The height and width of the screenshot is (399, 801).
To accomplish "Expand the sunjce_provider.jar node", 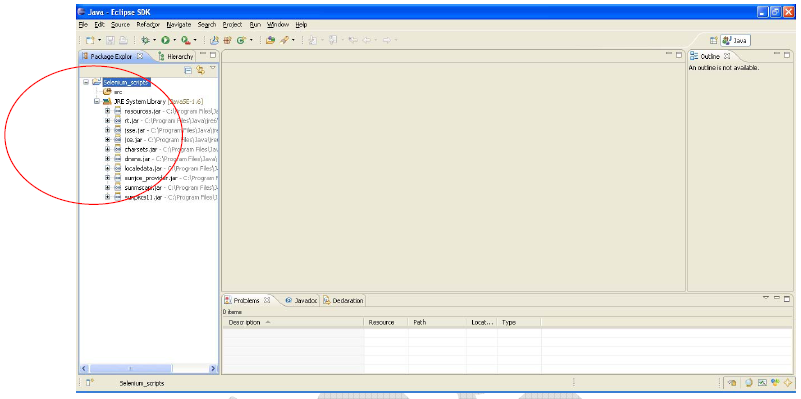I will [108, 178].
